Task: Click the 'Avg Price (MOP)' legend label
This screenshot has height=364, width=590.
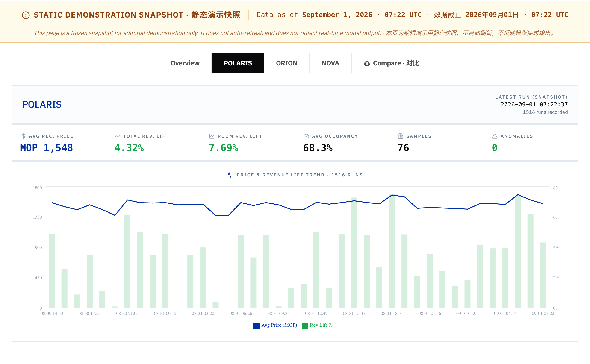Action: [279, 325]
